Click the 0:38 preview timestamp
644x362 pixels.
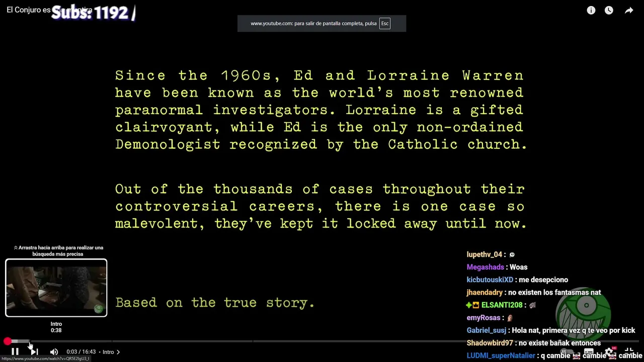pos(56,330)
